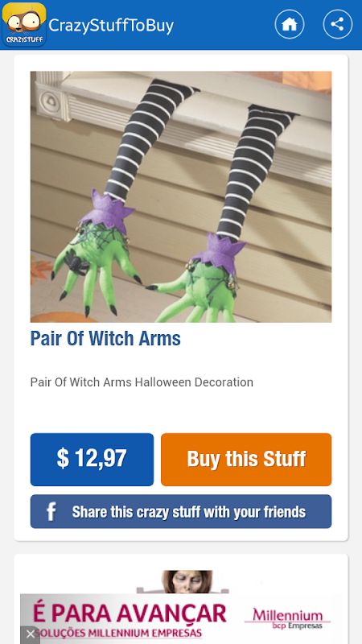Screen dimensions: 362x644
Task: Click the CrazyStuff owl logo
Action: [24, 25]
